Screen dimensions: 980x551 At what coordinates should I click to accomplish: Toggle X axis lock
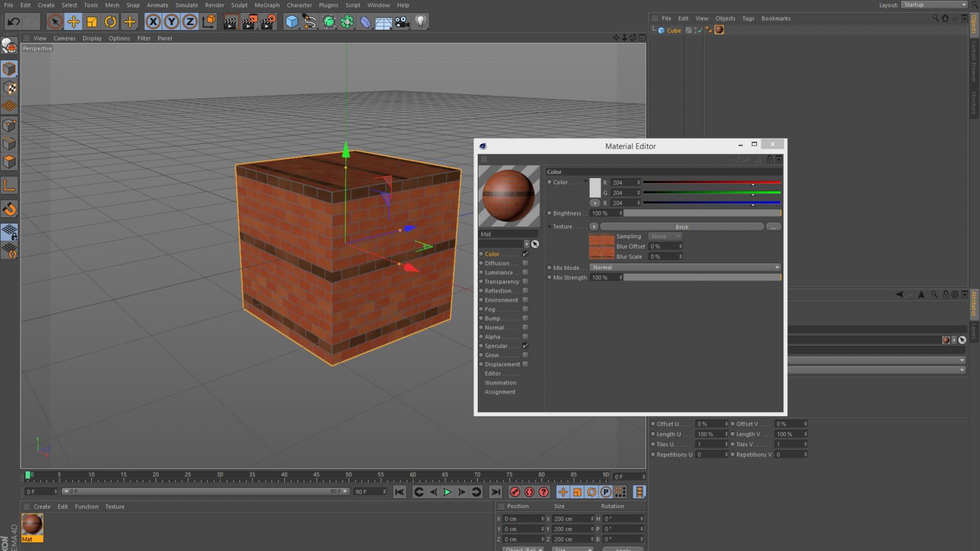tap(153, 22)
